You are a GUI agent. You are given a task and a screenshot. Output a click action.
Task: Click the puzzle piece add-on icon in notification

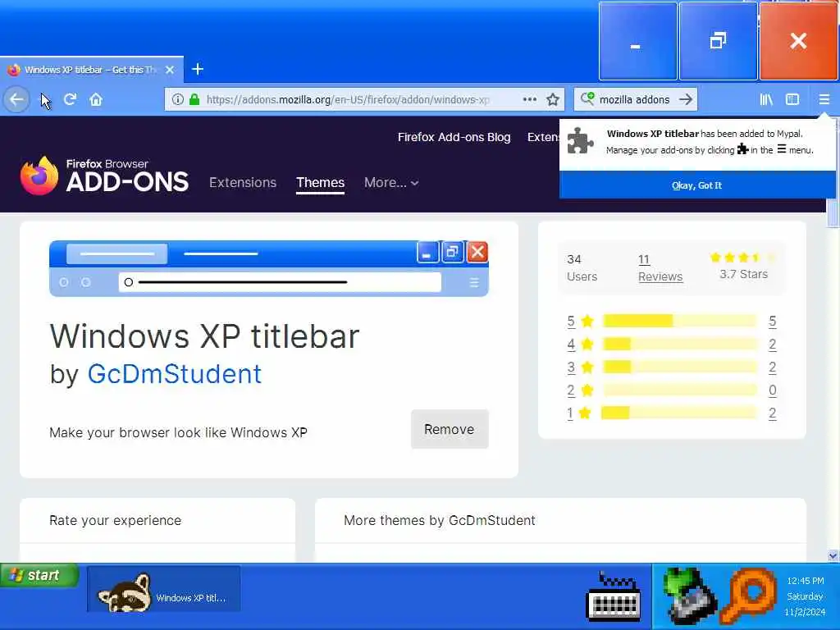(580, 141)
